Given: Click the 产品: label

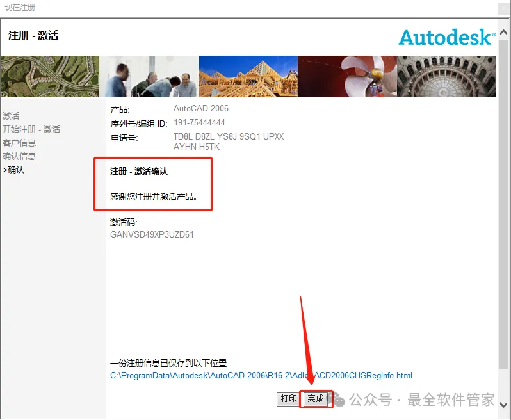Looking at the screenshot, I should [120, 109].
